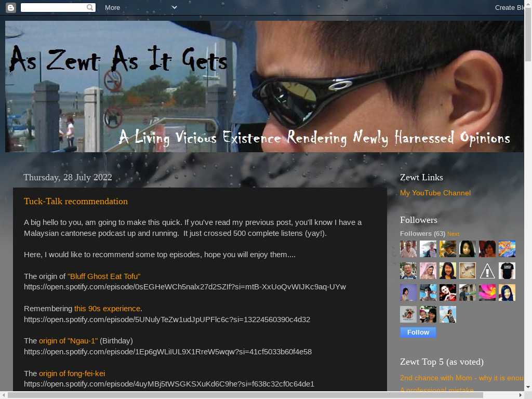Click the vertical scrollbar down arrow
Viewport: 532px width, 399px height.
[528, 387]
